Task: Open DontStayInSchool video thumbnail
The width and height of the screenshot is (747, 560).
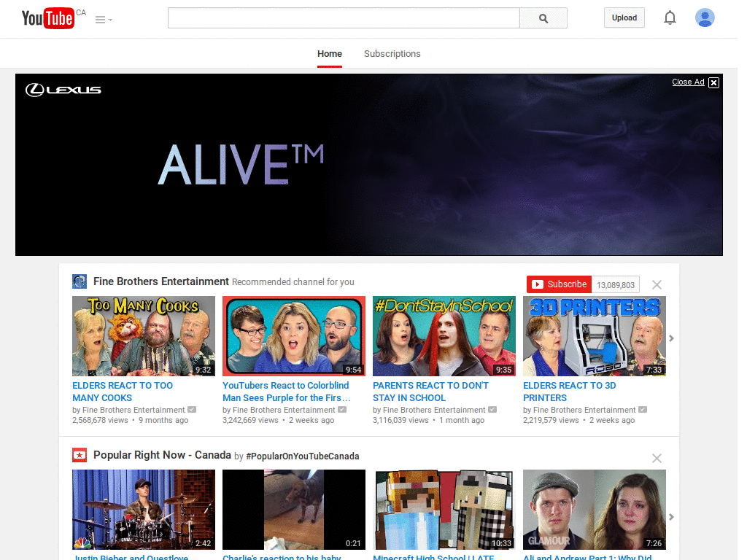Action: tap(444, 336)
